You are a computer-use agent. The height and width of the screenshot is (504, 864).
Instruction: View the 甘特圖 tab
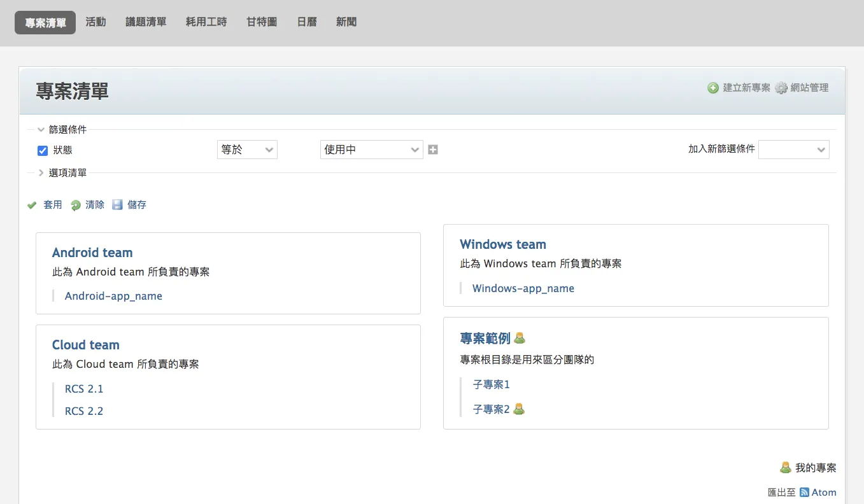(x=262, y=22)
